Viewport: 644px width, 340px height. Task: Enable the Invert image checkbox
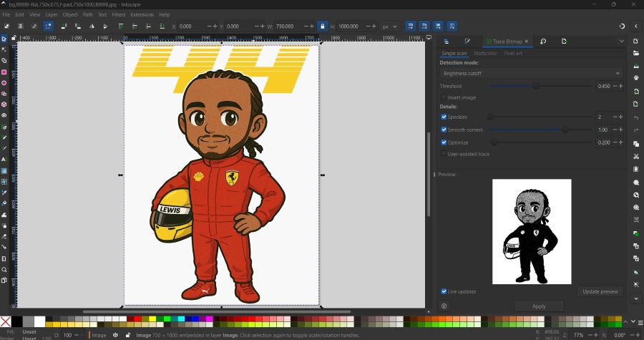point(444,97)
